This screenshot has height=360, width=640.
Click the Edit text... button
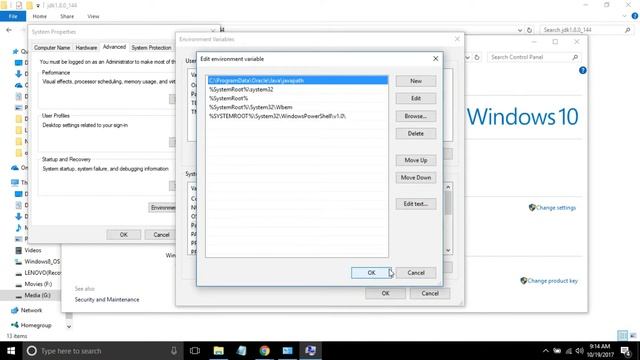416,204
